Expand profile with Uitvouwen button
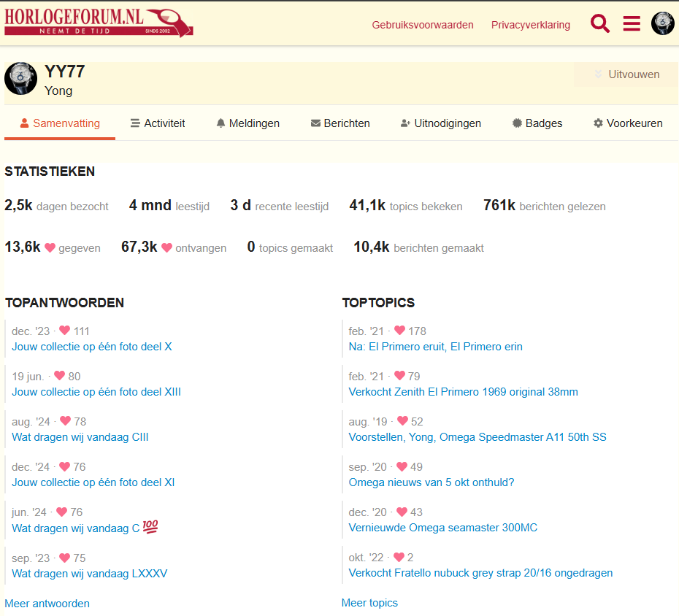The image size is (679, 616). click(626, 74)
